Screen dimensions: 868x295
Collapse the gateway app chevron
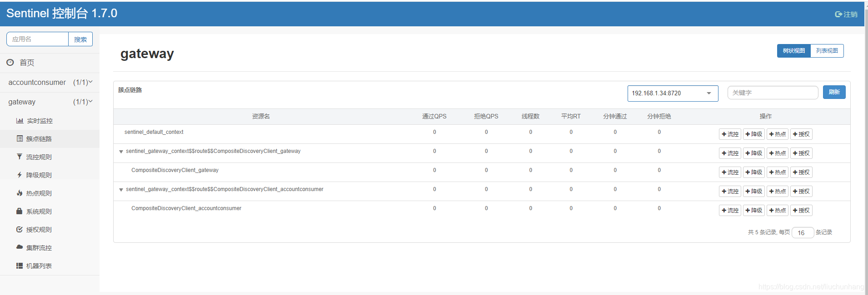[x=90, y=102]
